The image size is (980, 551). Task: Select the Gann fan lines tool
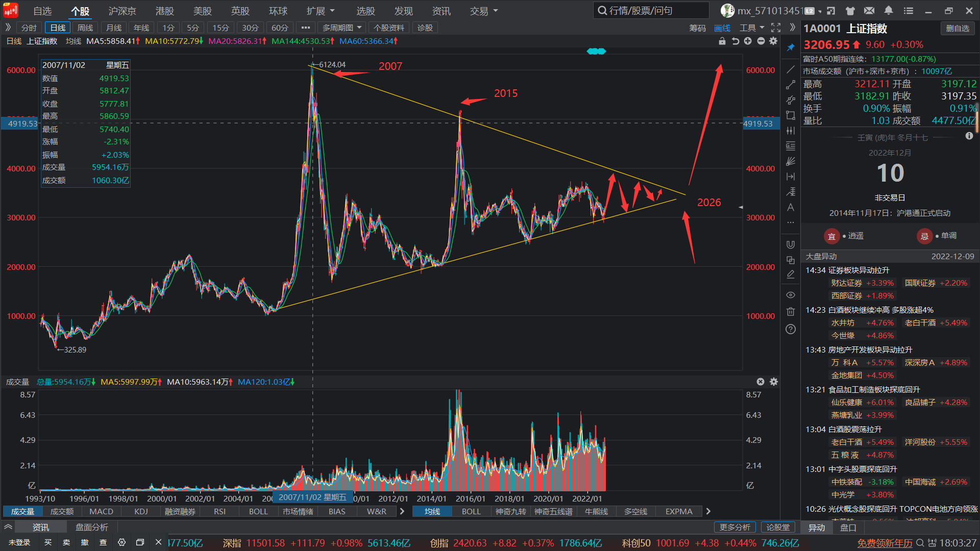coord(791,161)
